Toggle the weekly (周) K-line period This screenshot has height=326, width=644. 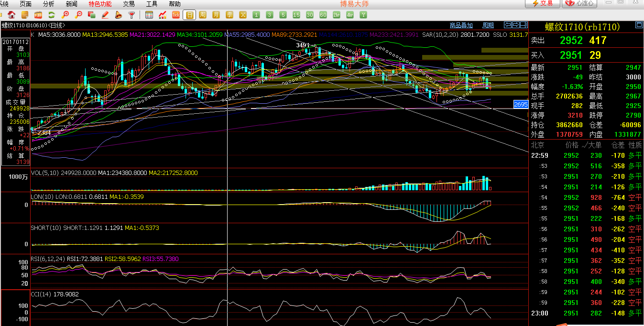pyautogui.click(x=203, y=15)
